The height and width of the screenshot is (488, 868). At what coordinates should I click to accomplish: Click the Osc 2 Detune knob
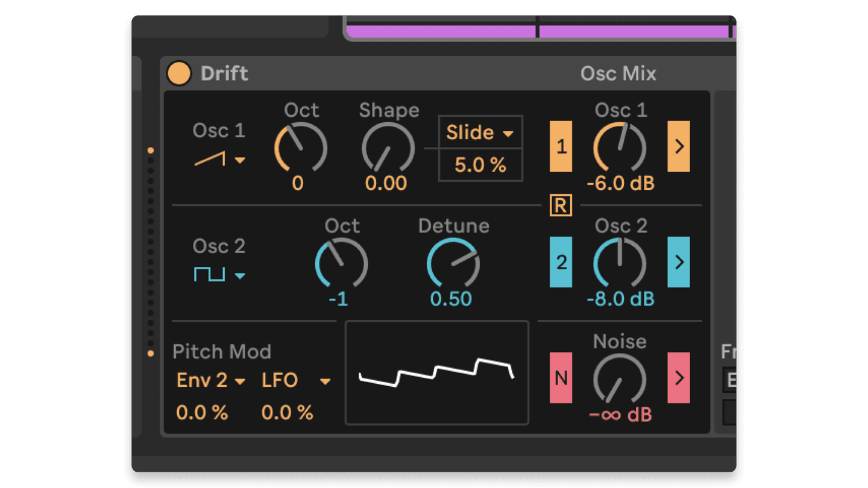[x=453, y=264]
